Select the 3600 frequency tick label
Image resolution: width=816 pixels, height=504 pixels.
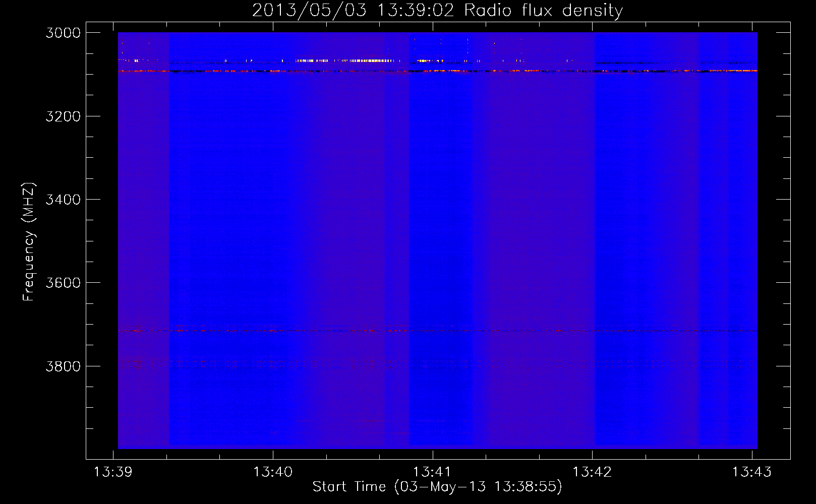pyautogui.click(x=63, y=283)
